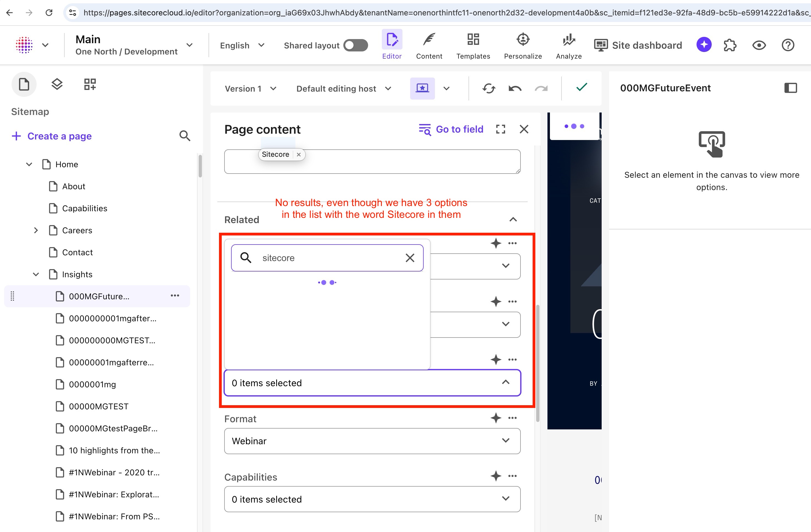
Task: Open the Analyze tab
Action: pos(569,45)
